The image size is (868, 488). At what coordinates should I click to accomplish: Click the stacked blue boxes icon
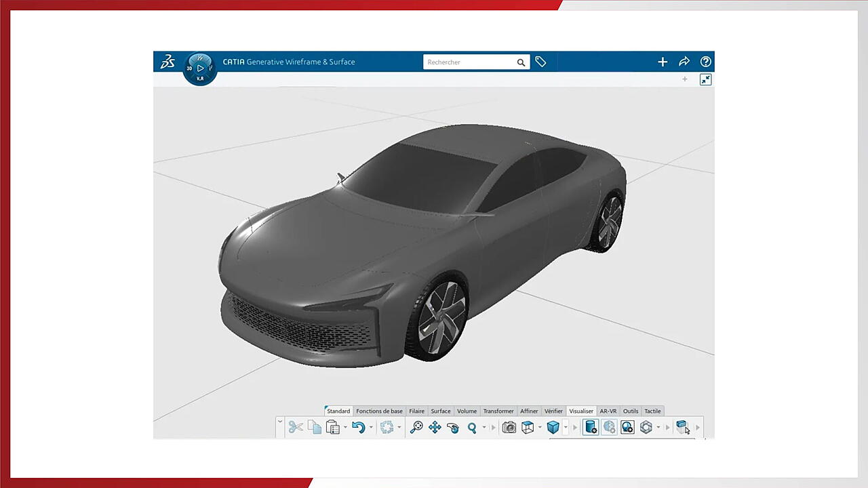click(x=683, y=426)
